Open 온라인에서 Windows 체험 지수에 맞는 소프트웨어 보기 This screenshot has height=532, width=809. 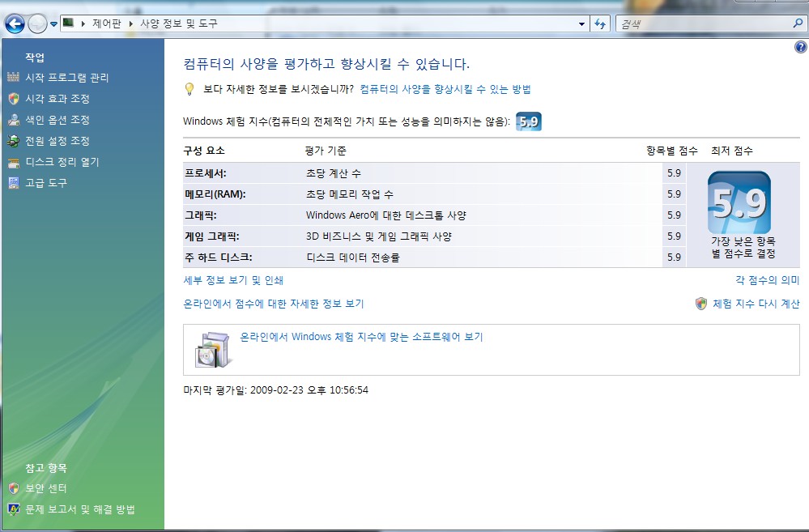pyautogui.click(x=362, y=337)
